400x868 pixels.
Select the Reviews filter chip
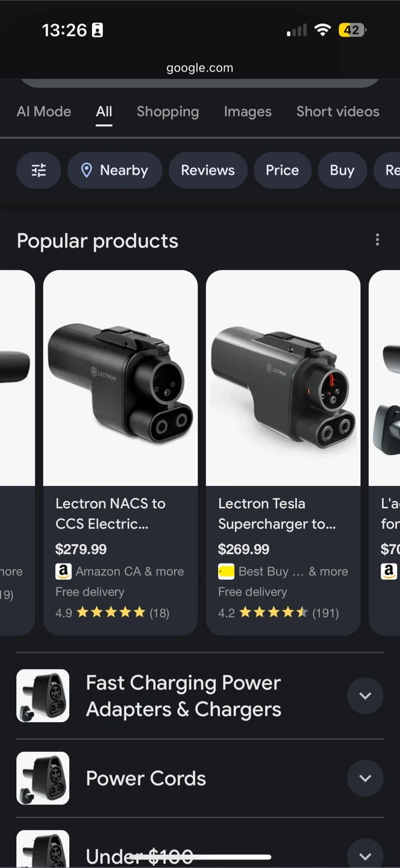click(208, 171)
